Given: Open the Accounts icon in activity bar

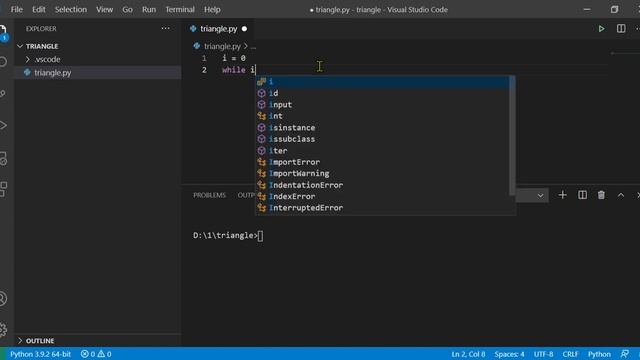Looking at the screenshot, I should click(x=3, y=299).
